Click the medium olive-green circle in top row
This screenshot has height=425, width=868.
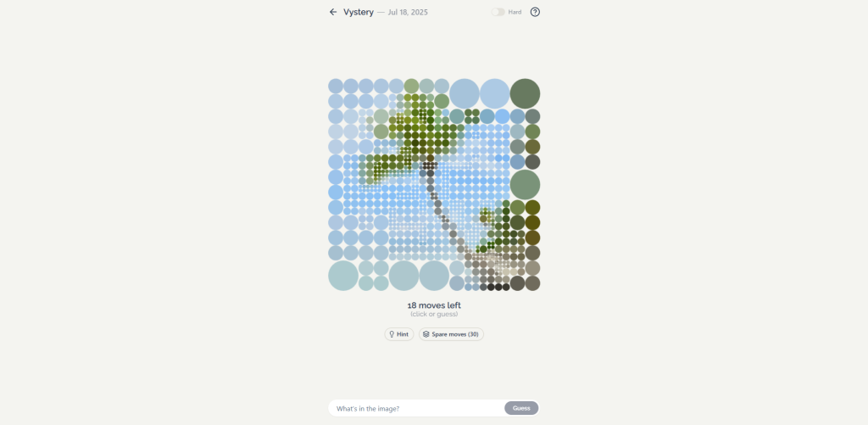click(x=411, y=86)
